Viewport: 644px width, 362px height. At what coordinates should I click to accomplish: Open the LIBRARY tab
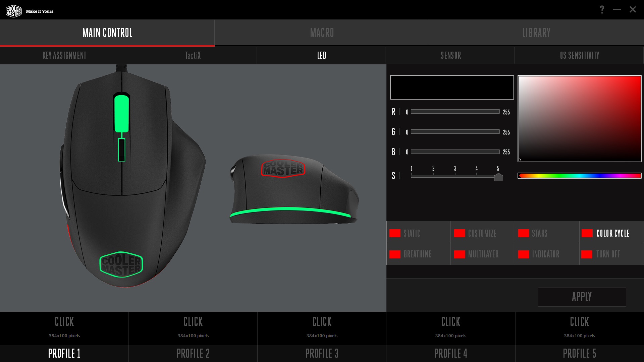tap(536, 33)
